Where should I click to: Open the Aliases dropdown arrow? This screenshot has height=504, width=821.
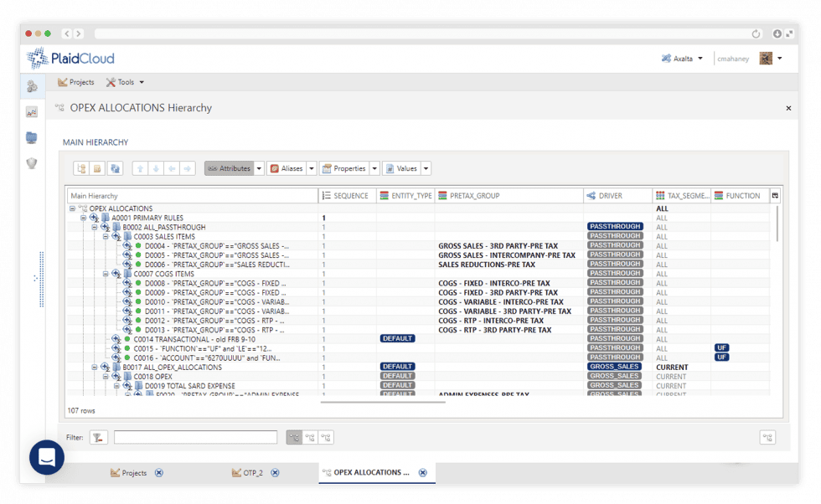click(x=312, y=168)
